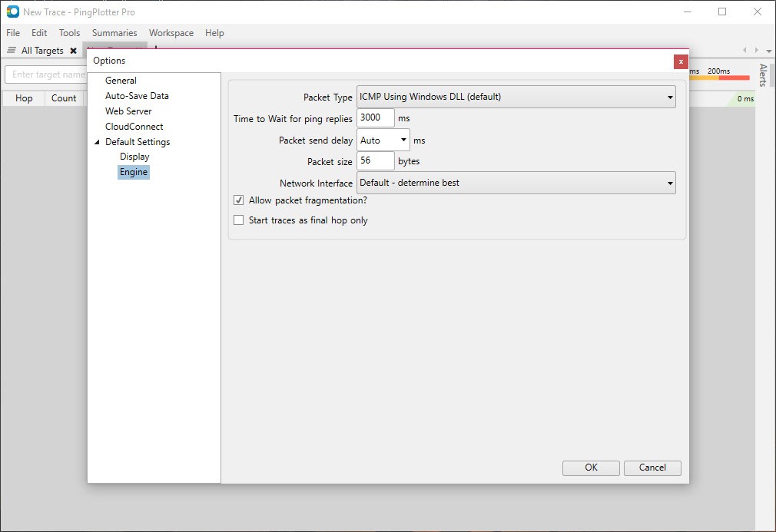Open the Network Interface dropdown
Image resolution: width=776 pixels, height=532 pixels.
516,183
